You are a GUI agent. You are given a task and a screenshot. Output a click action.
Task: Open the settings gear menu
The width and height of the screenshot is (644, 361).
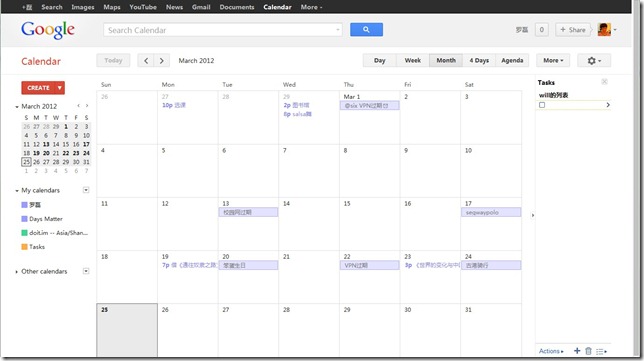point(594,61)
